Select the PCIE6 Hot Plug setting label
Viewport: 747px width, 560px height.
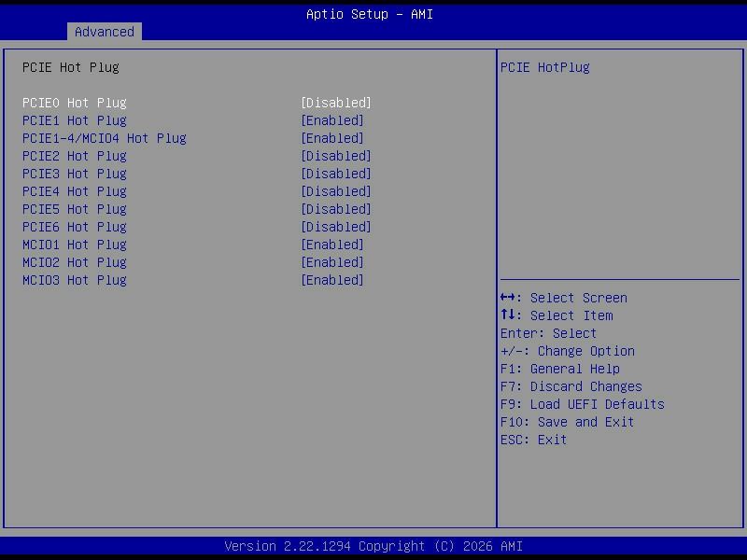pos(75,227)
